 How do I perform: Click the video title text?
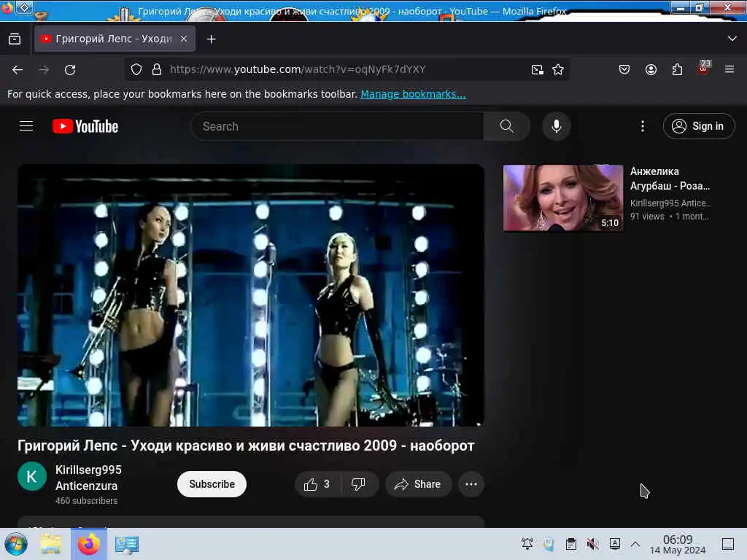246,446
